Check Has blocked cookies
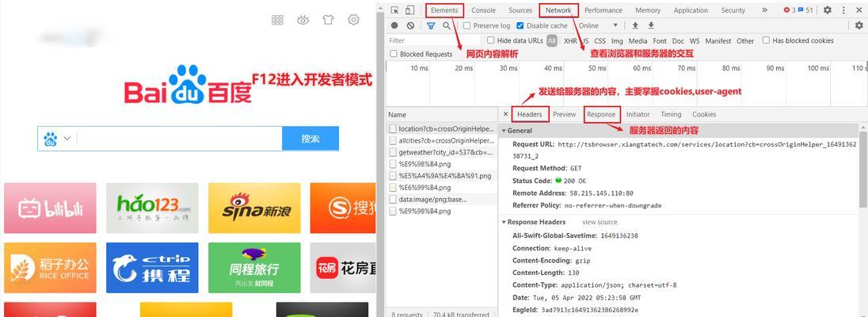Viewport: 868px width, 317px height. 766,40
